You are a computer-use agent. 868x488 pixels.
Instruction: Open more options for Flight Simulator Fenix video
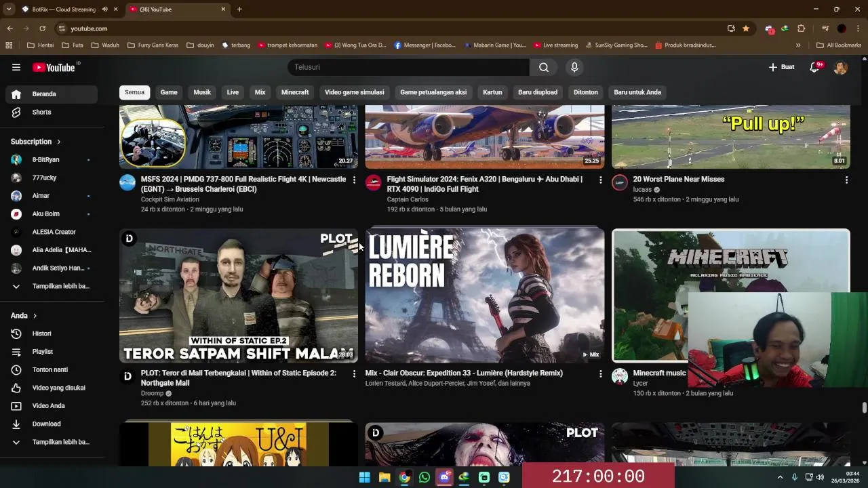[x=600, y=180]
